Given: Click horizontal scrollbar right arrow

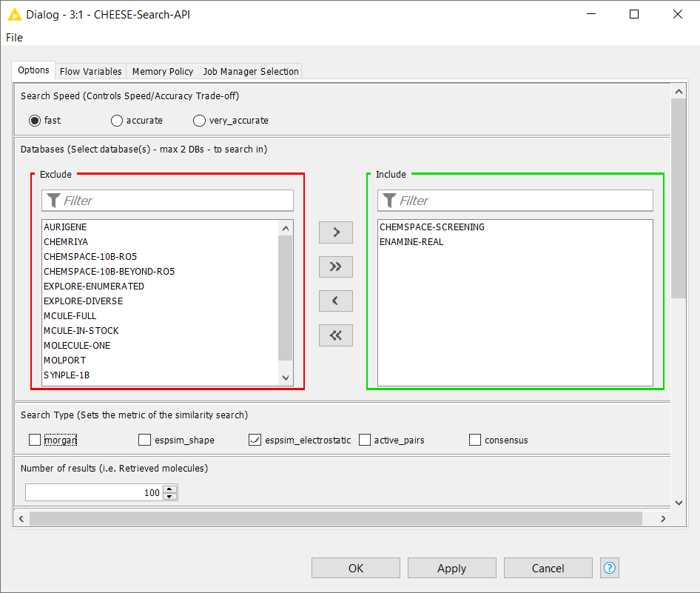Looking at the screenshot, I should point(663,518).
